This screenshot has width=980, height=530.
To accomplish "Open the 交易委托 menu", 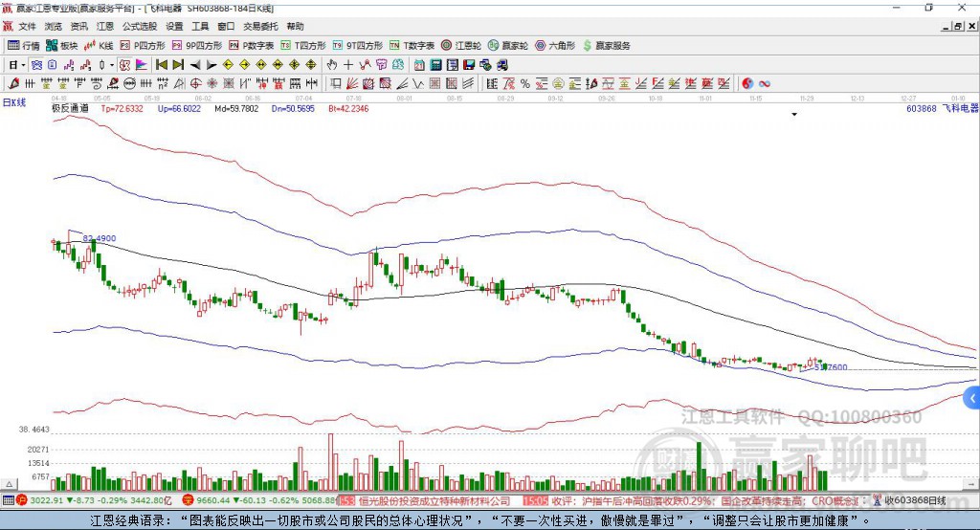I will pos(260,26).
